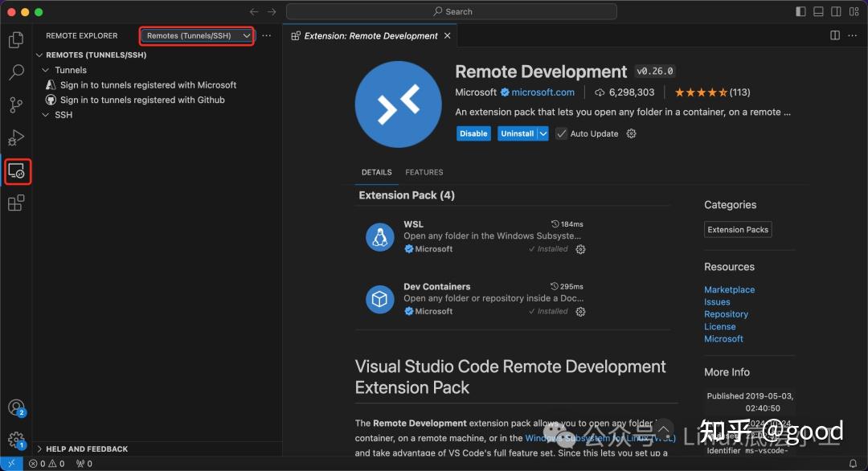Screen dimensions: 868x471
Task: Switch to the FEATURES tab
Action: click(x=424, y=172)
